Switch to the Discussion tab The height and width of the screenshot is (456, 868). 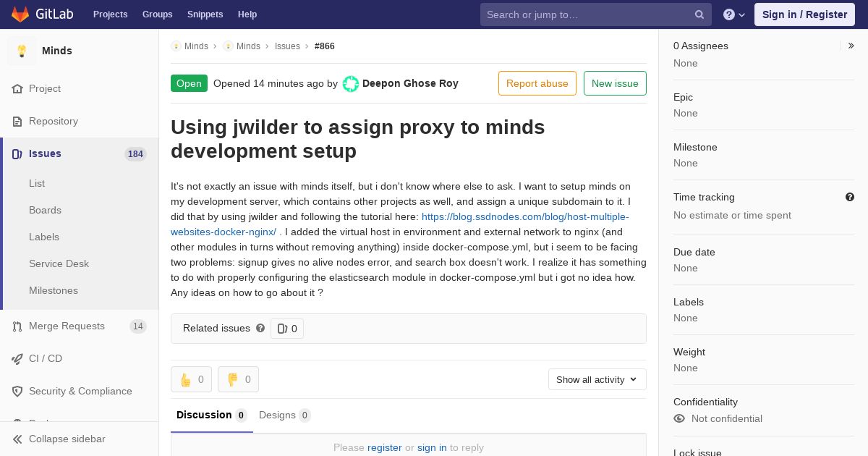pos(212,415)
